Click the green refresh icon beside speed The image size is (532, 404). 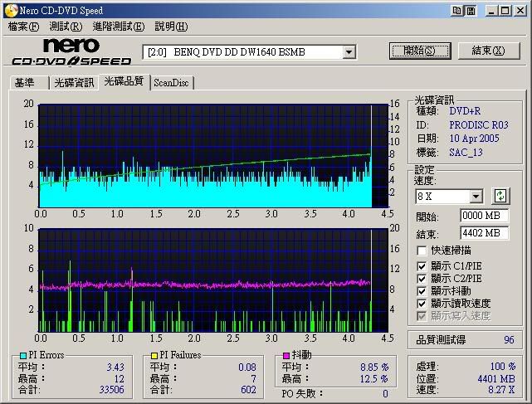pyautogui.click(x=500, y=196)
